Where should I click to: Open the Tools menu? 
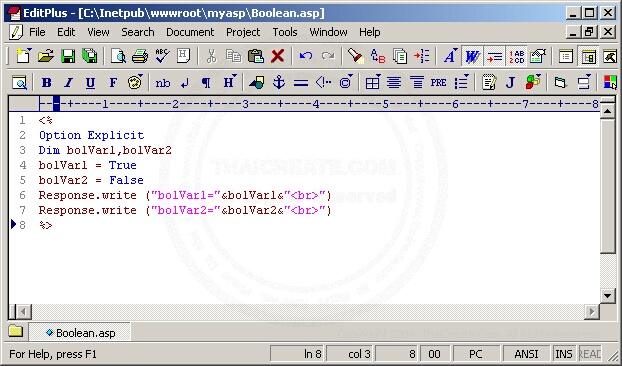[x=285, y=32]
